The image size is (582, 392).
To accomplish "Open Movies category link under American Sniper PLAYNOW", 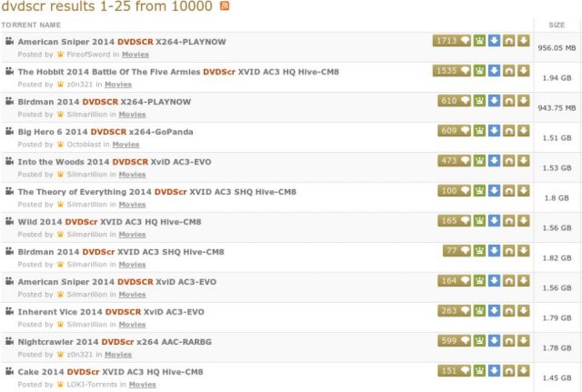I will tap(135, 55).
